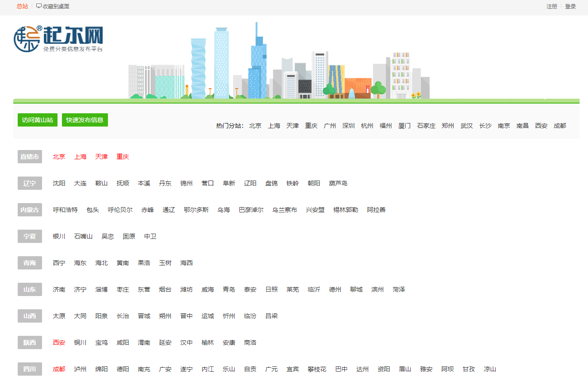The width and height of the screenshot is (588, 377).
Task: Click 登录 to log in
Action: pyautogui.click(x=570, y=6)
